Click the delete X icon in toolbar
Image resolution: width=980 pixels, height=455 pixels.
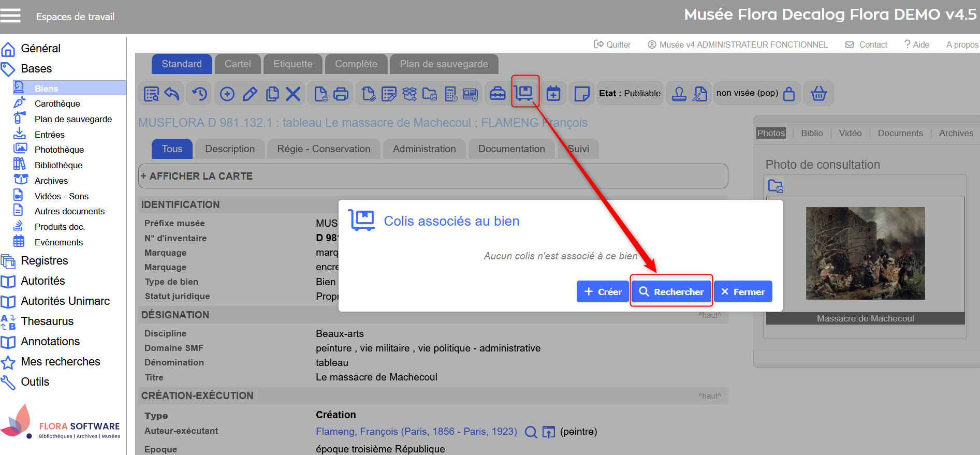[293, 94]
